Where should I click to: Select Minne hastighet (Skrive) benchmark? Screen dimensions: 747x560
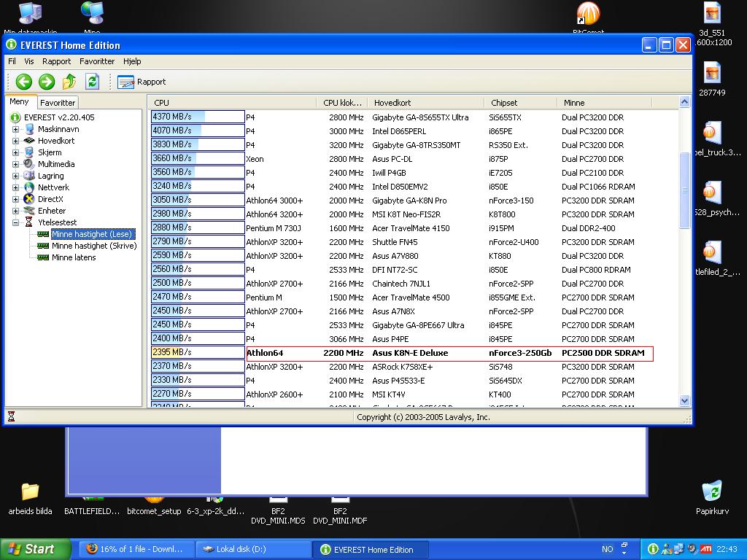(x=94, y=246)
